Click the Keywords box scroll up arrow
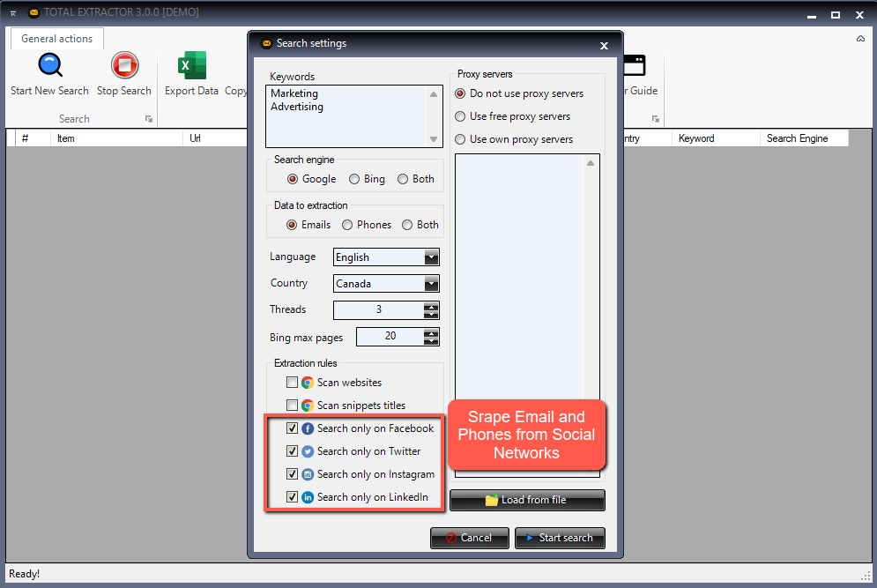 434,94
